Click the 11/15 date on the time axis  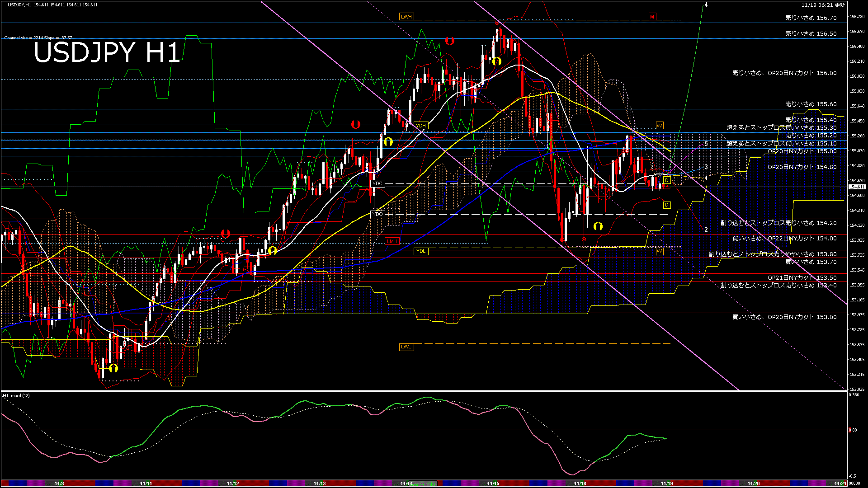[x=493, y=483]
